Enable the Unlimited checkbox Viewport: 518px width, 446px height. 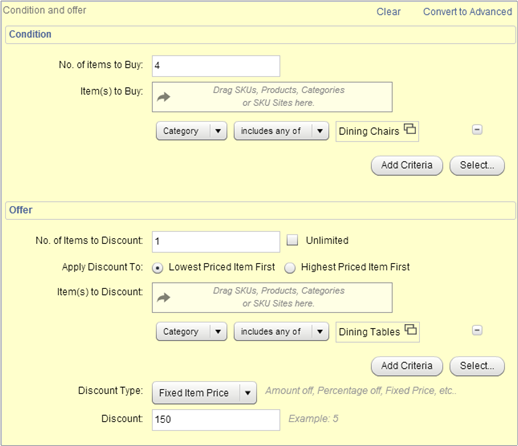pos(292,240)
